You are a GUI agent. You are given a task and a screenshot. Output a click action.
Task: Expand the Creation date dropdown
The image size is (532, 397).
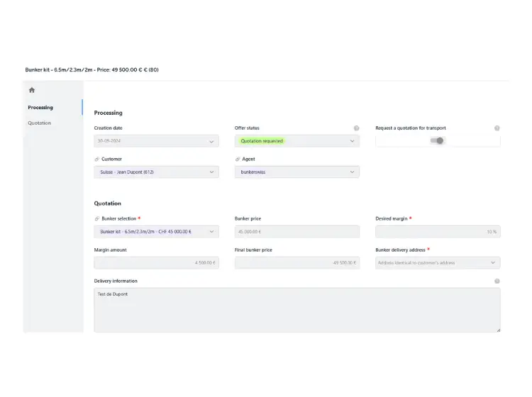pos(156,141)
